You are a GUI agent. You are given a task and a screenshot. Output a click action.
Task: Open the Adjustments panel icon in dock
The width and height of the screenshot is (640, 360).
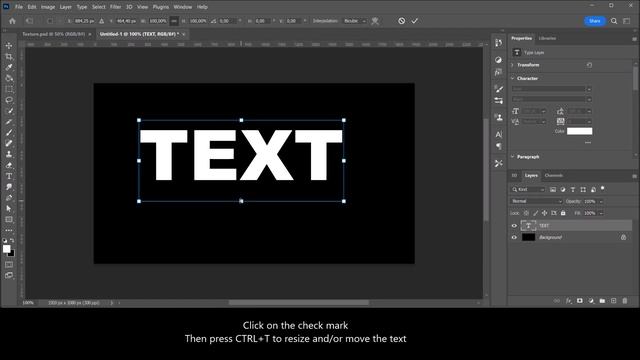pos(498,60)
